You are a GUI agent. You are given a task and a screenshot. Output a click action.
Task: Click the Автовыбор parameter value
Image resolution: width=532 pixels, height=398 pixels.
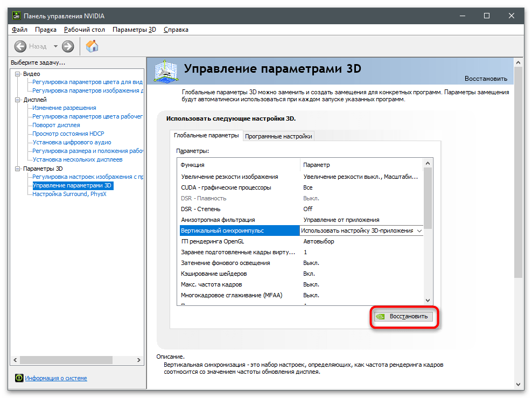(319, 241)
